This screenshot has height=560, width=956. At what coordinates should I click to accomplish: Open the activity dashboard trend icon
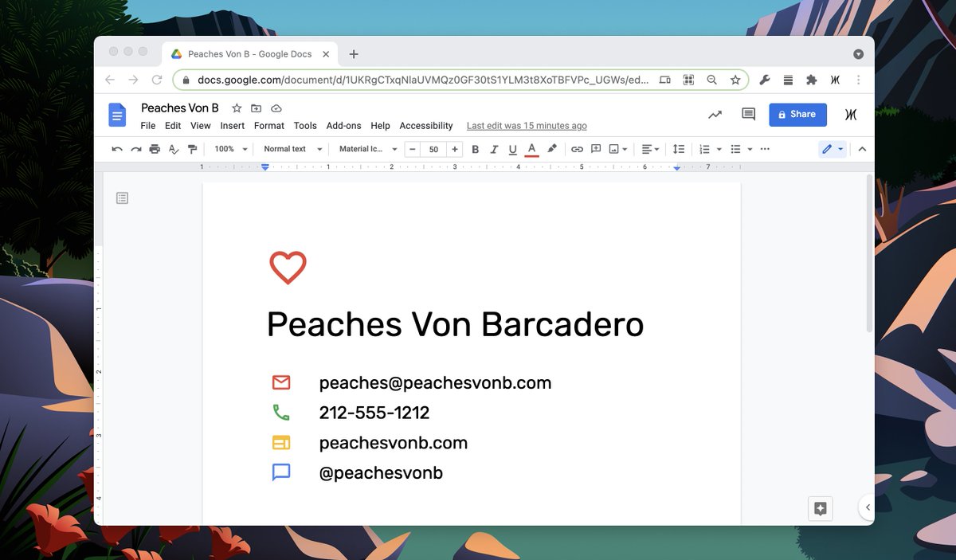coord(715,115)
